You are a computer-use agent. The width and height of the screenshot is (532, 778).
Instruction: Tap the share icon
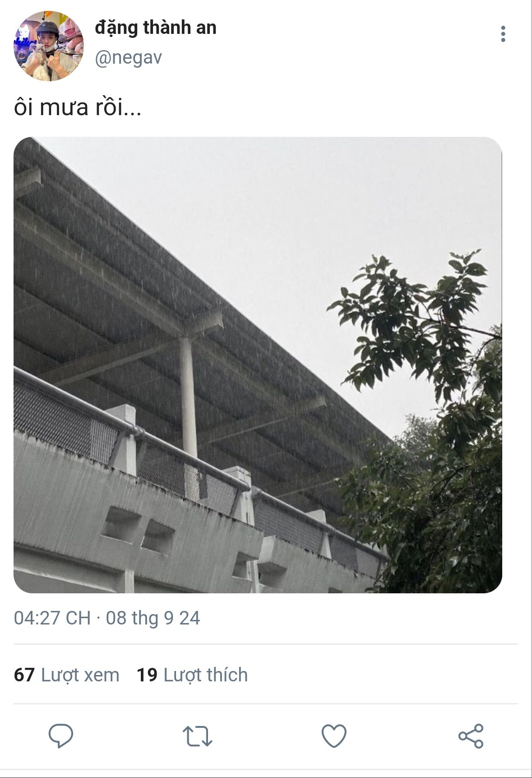point(471,736)
